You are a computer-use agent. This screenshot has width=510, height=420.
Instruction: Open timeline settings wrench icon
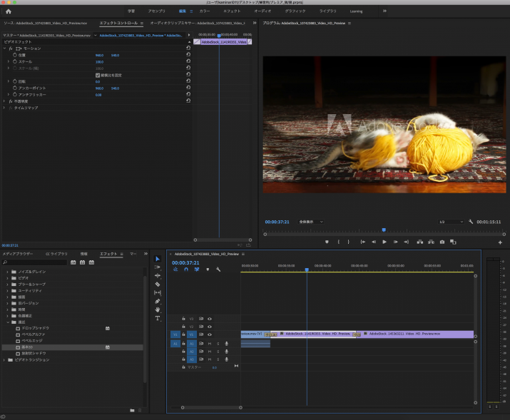pos(218,270)
